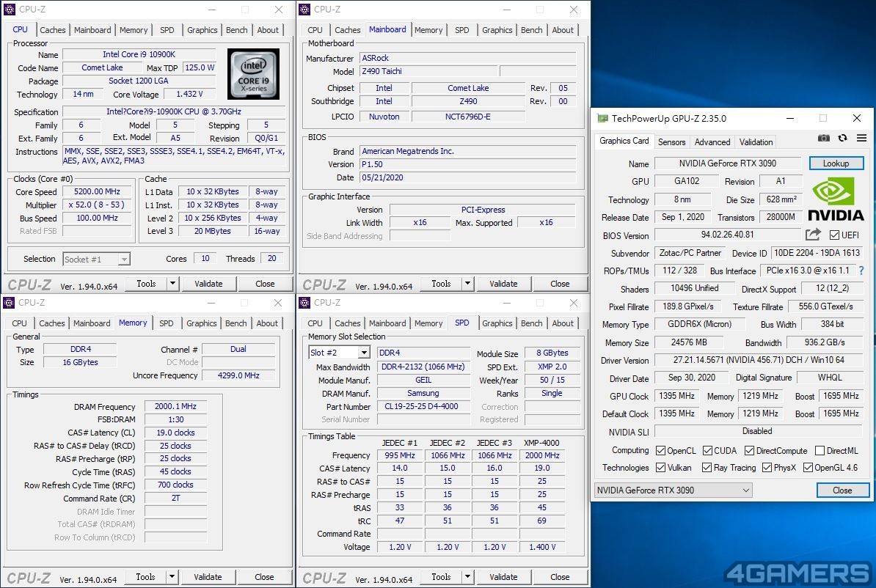Viewport: 876px width, 588px height.
Task: Open the Memory tab in the CPU-Z SPD window
Action: coord(428,323)
